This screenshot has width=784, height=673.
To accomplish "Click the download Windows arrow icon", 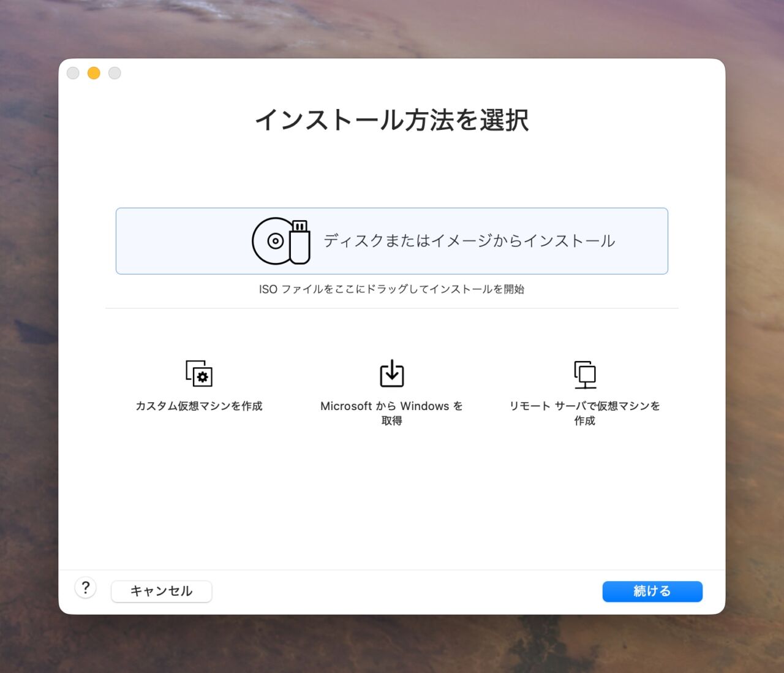I will 392,373.
